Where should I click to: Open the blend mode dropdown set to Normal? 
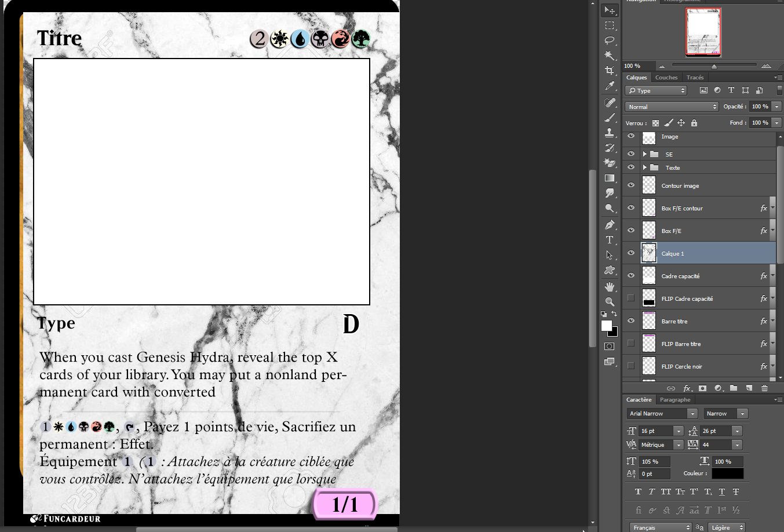point(672,107)
